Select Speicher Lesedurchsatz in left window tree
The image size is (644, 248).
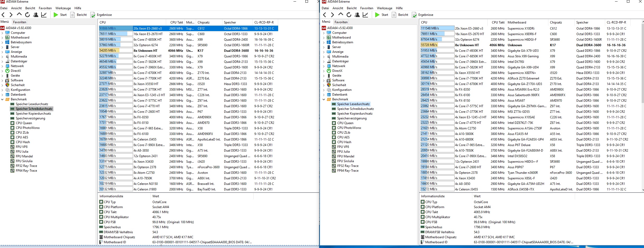coord(32,104)
